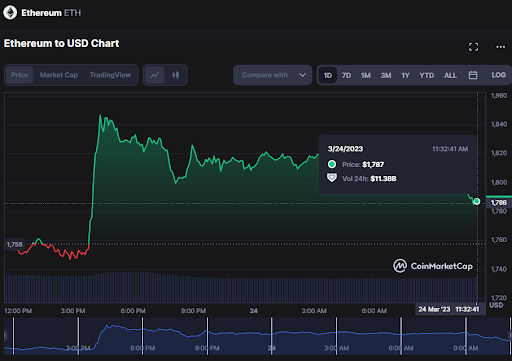Open the three-dot more options menu

pos(500,47)
